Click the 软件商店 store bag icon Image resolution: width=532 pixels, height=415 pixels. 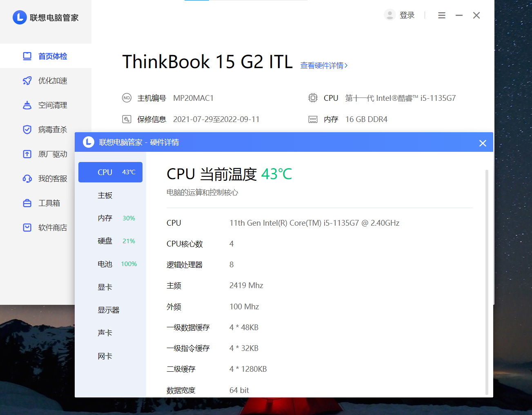(x=27, y=228)
